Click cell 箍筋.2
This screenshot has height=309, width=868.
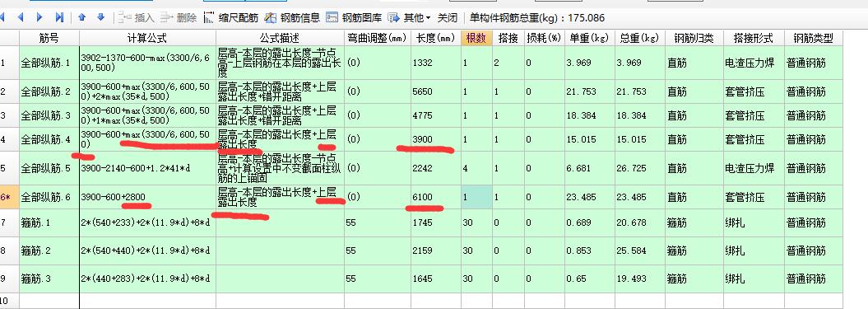point(49,250)
